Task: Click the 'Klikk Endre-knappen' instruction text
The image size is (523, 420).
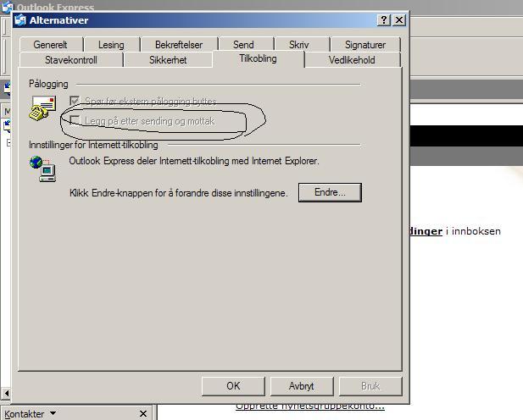Action: [x=179, y=193]
